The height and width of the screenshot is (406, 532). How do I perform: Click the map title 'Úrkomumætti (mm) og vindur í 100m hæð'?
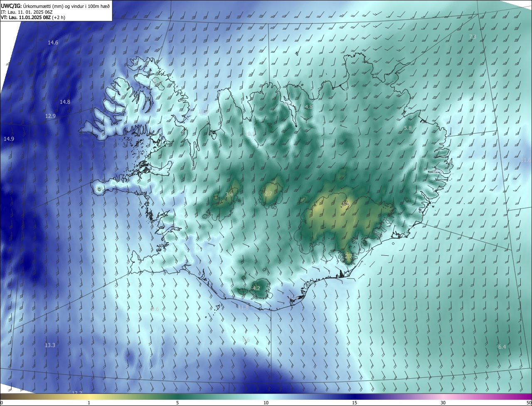pyautogui.click(x=67, y=6)
